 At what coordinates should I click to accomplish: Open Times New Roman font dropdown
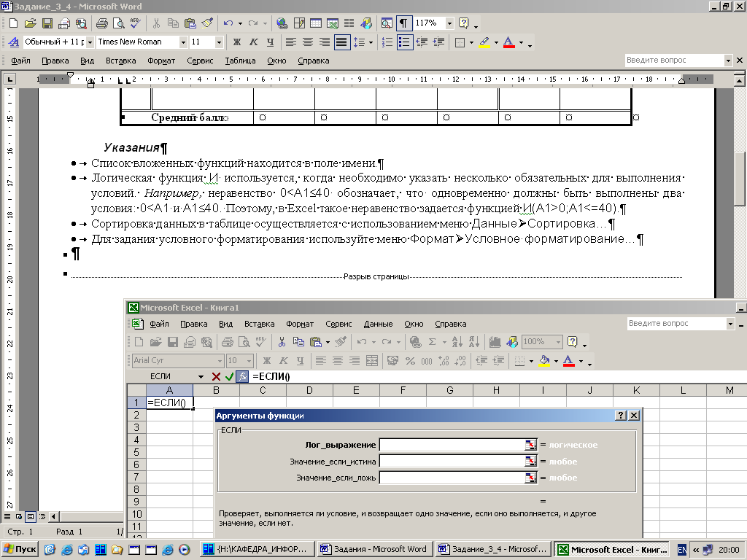point(183,42)
